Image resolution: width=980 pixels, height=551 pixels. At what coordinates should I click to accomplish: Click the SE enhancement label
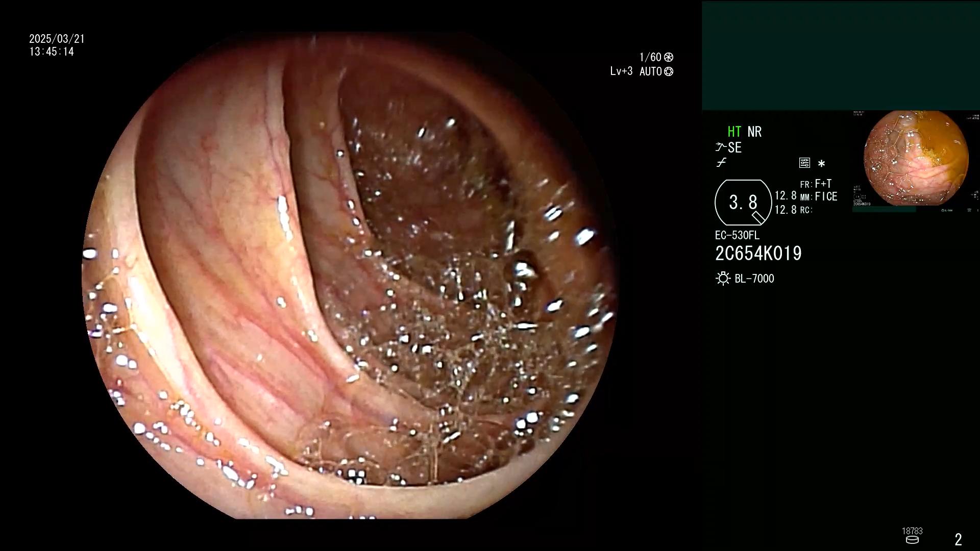(735, 147)
